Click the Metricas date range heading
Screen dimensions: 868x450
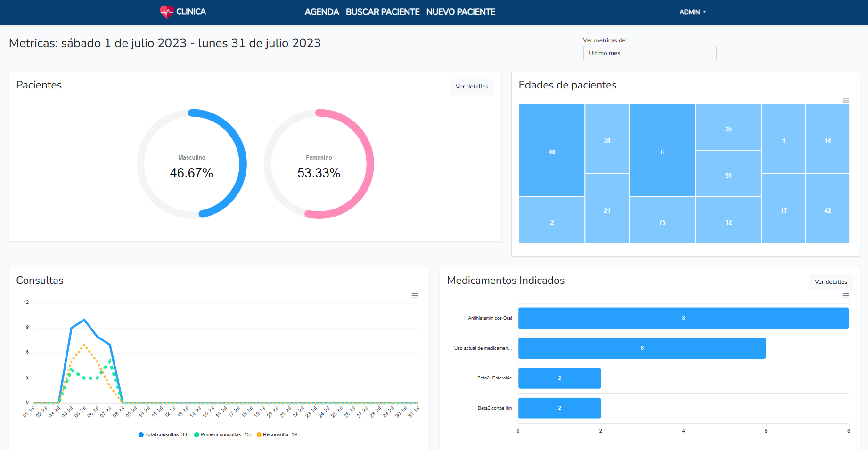[x=165, y=43]
